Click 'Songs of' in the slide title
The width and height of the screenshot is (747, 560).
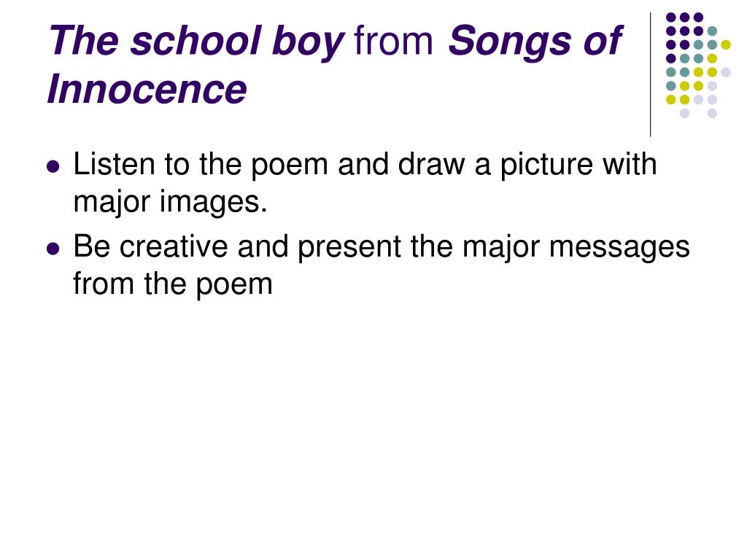[x=535, y=41]
